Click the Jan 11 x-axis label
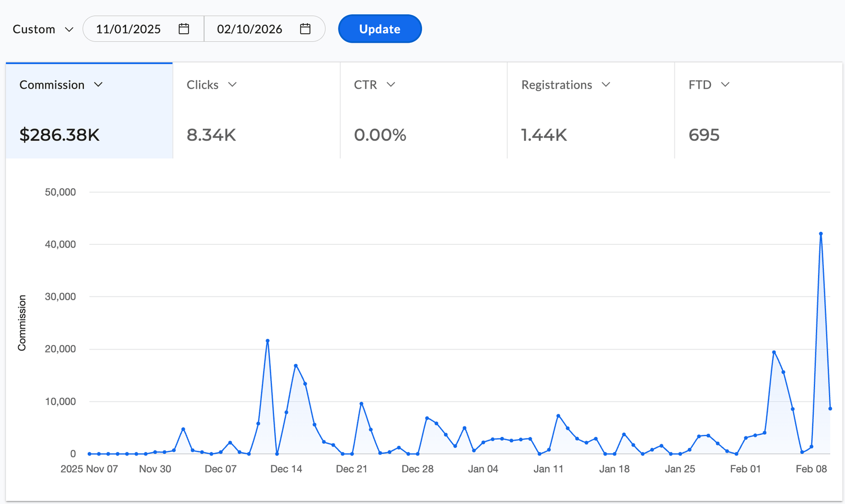Screen dimensions: 845x504 [549, 469]
